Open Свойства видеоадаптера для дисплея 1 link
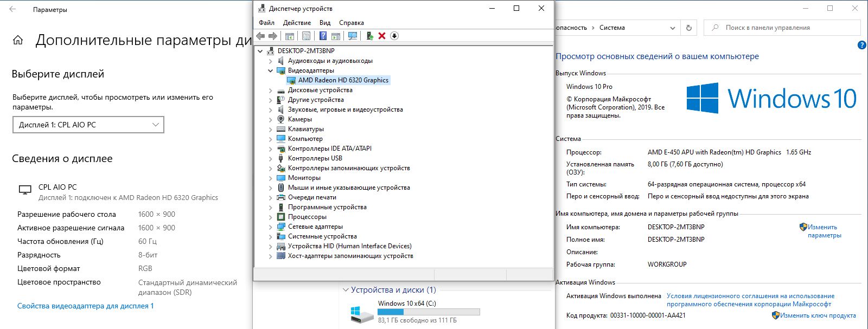Image resolution: width=868 pixels, height=329 pixels. pos(86,306)
